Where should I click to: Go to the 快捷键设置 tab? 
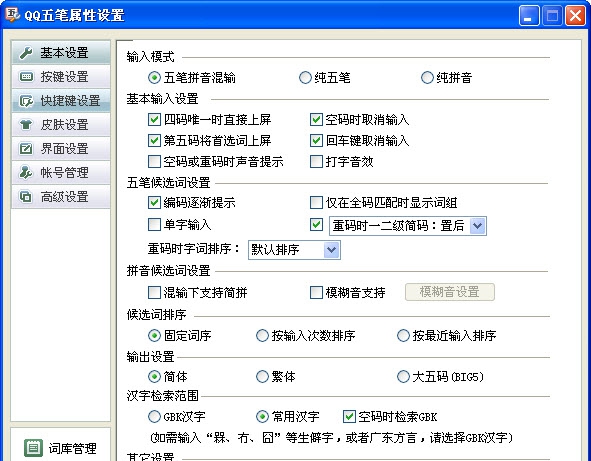coord(61,101)
